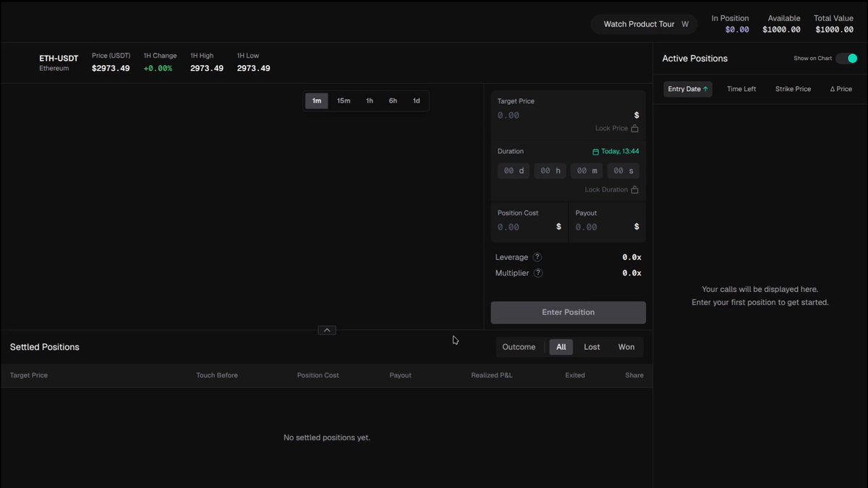Screen dimensions: 868x488
Task: Sort active positions by Time Left
Action: click(x=741, y=89)
